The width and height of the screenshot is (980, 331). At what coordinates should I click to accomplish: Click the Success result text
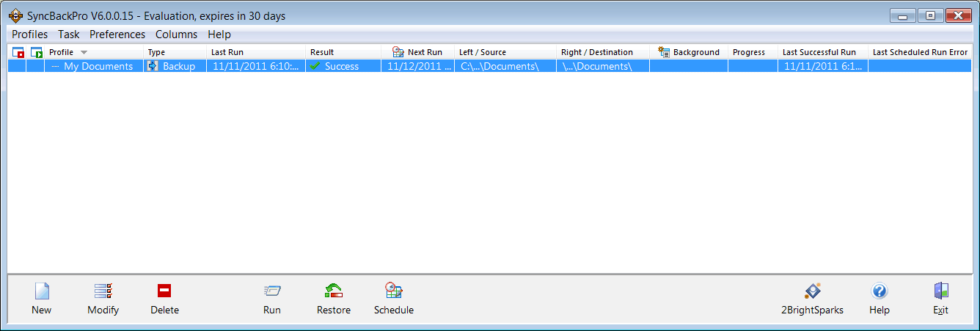tap(342, 66)
